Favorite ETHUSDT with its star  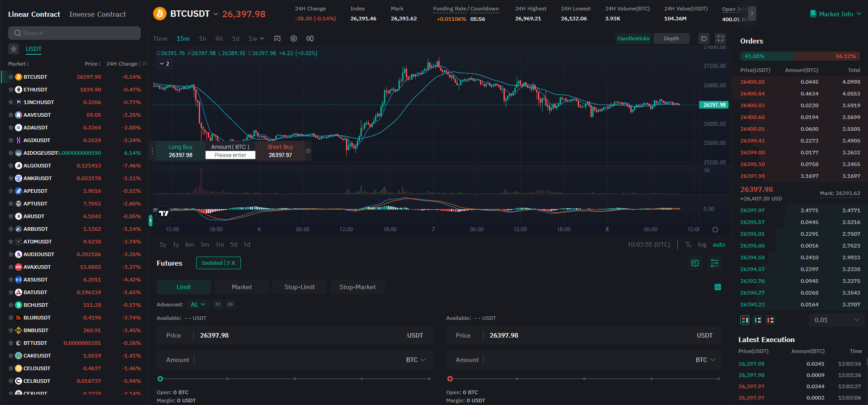pyautogui.click(x=11, y=90)
